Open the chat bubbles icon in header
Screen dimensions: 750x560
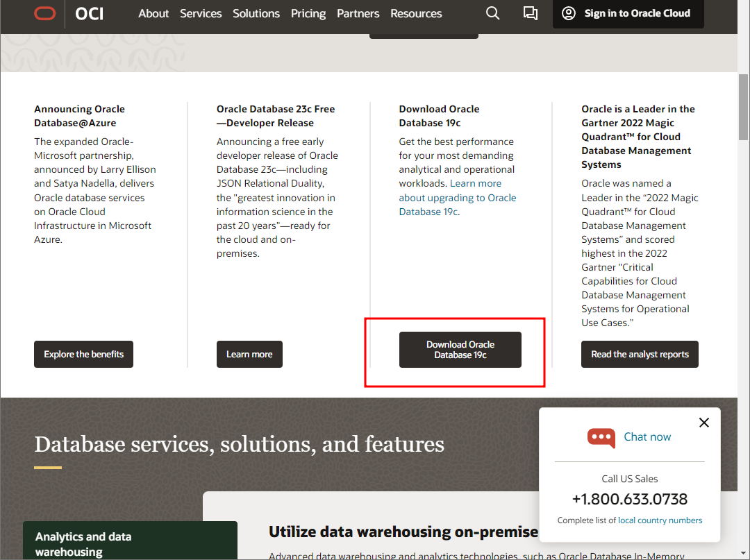[530, 13]
